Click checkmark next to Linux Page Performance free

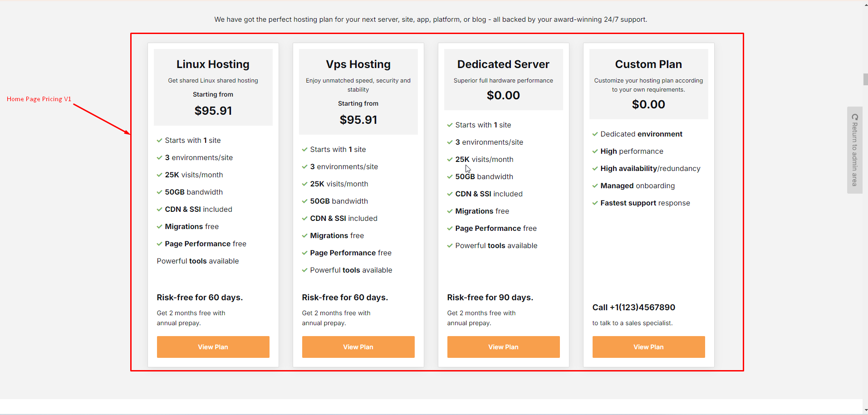coord(159,244)
